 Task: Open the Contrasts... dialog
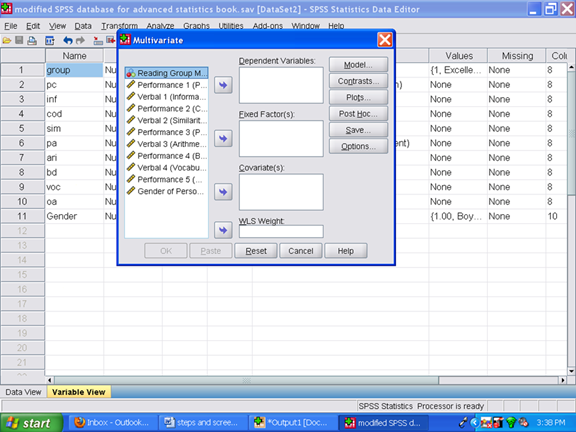tap(358, 81)
